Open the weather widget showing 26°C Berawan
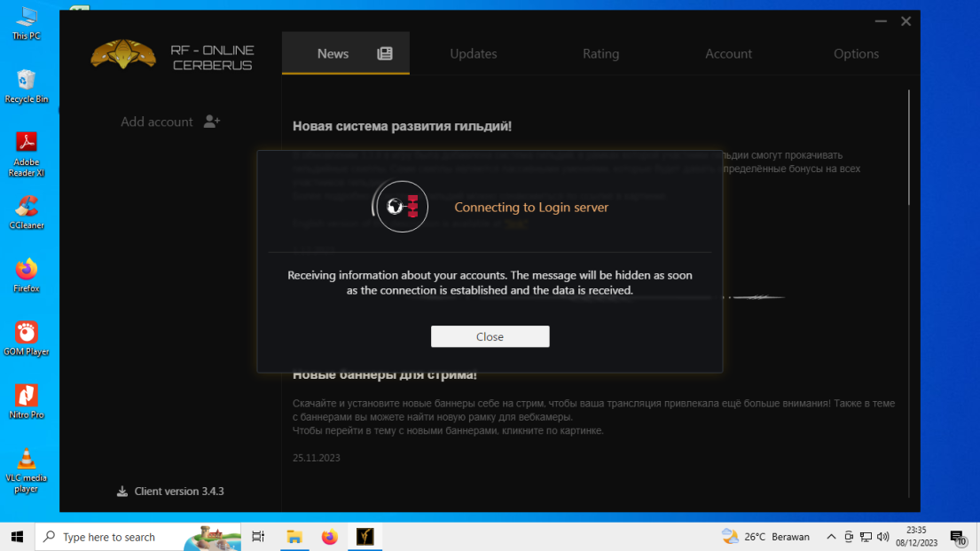 [x=765, y=537]
